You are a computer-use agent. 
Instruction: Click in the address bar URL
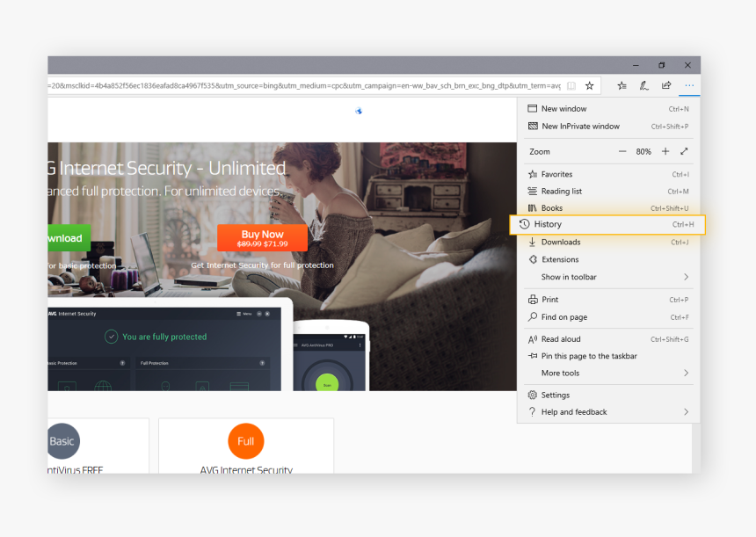299,86
